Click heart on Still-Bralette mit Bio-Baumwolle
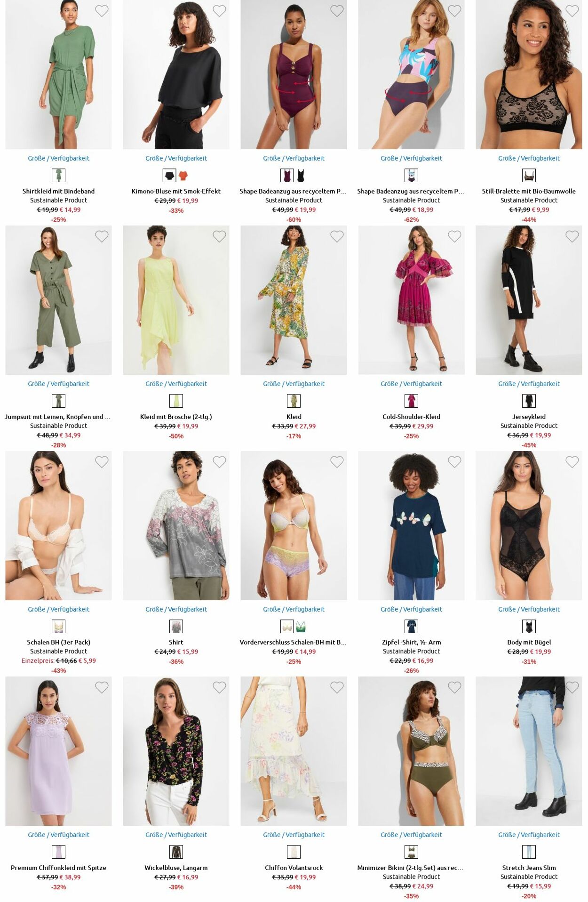This screenshot has width=588, height=902. (572, 11)
